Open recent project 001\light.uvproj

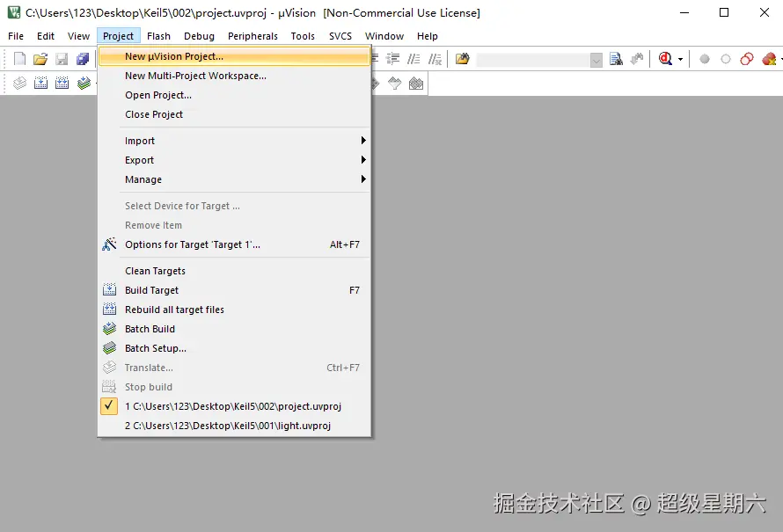point(235,426)
